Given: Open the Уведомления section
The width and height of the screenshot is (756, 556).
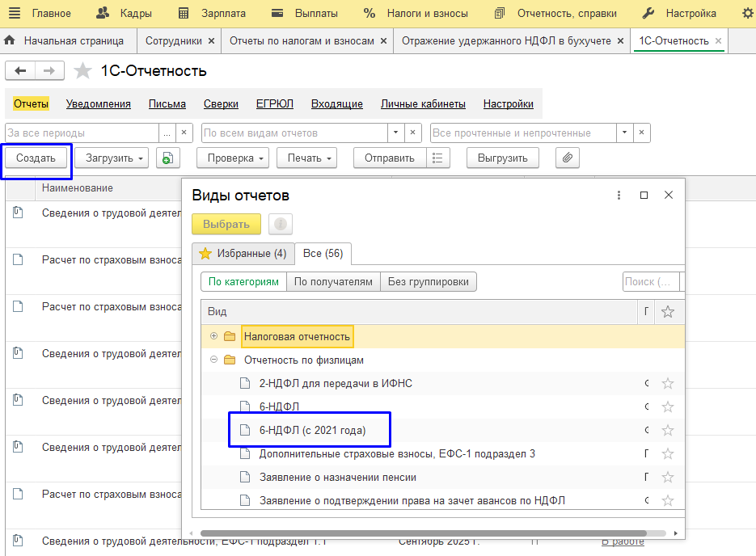Looking at the screenshot, I should [x=98, y=103].
